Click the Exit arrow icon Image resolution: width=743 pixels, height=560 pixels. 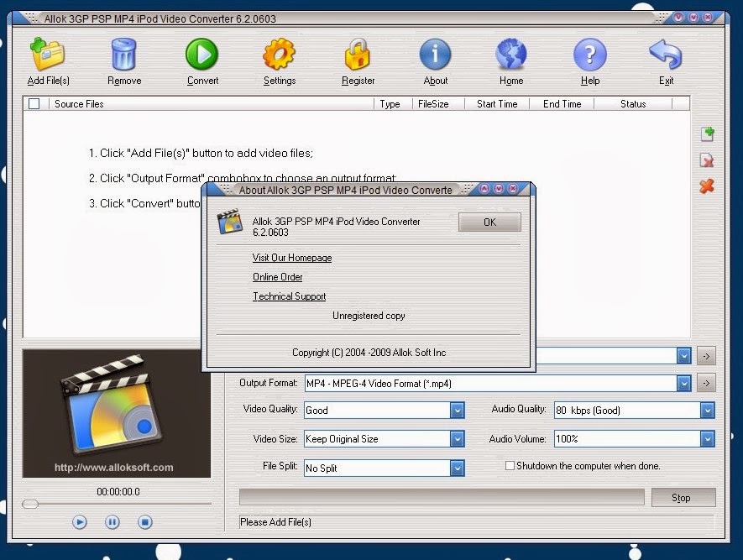(666, 55)
